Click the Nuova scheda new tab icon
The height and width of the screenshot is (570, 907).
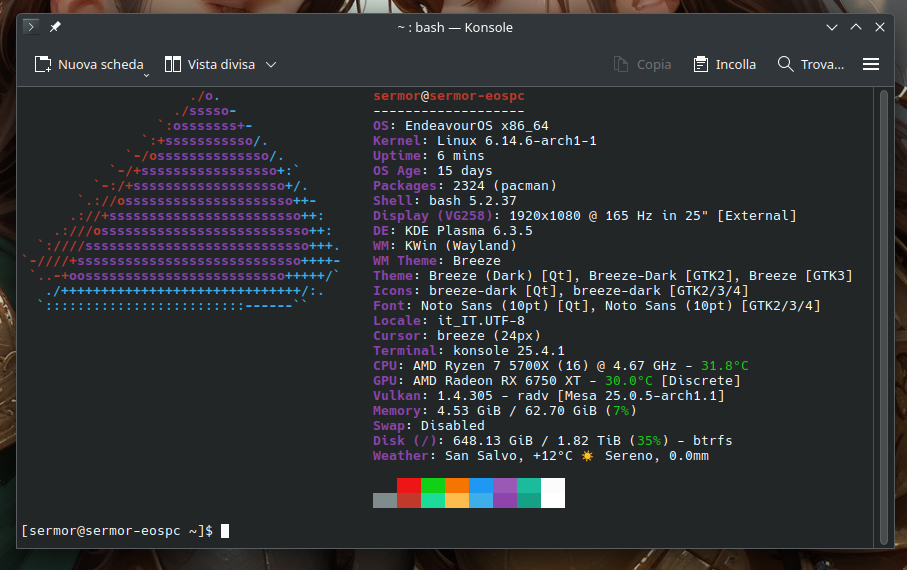[x=43, y=64]
